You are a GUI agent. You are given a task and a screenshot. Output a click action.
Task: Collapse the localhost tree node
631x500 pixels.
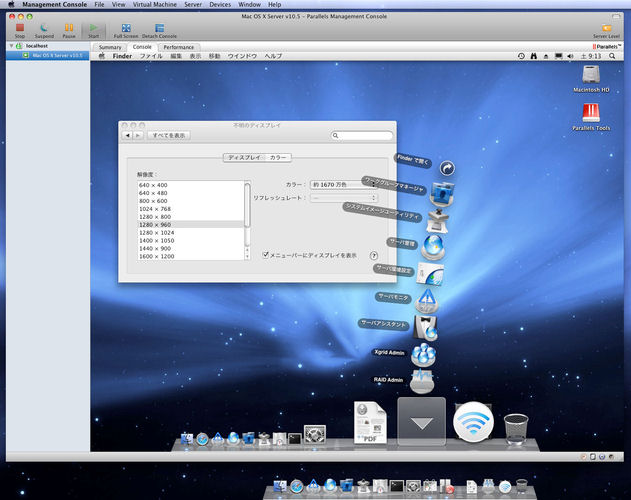11,46
